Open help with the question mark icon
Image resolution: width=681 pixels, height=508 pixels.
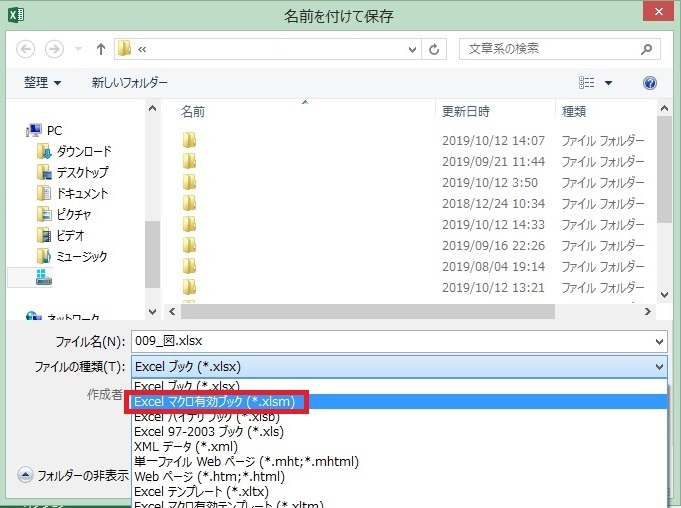point(650,83)
